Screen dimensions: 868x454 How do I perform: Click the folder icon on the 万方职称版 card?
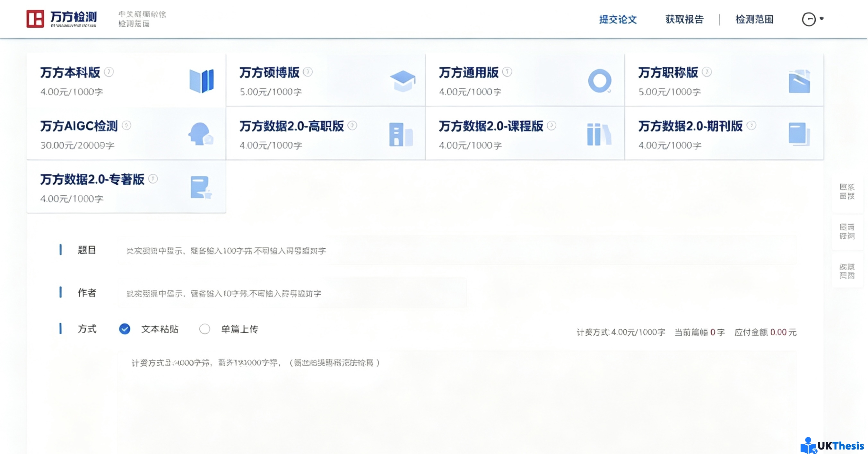799,81
